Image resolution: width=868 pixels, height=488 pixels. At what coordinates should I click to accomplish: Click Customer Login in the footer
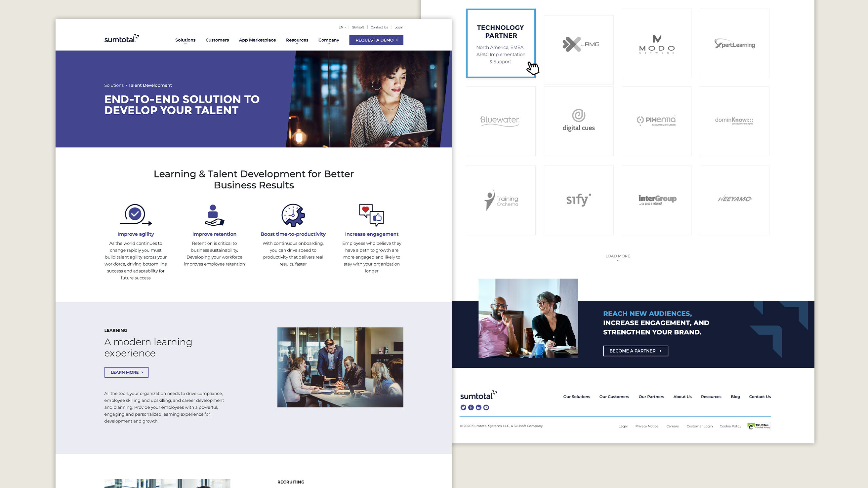(699, 426)
